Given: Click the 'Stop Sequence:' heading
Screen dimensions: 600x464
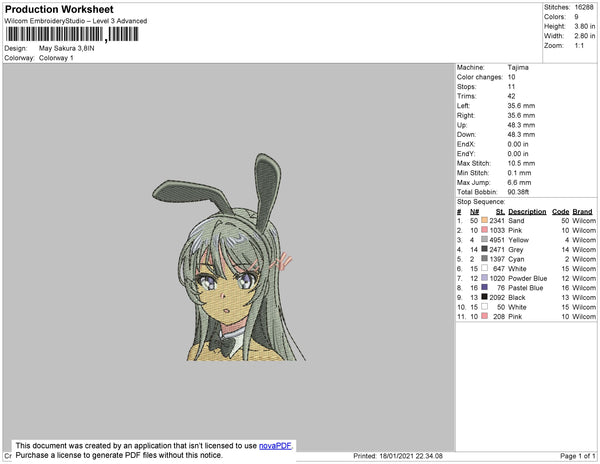Looking at the screenshot, I should (x=481, y=202).
